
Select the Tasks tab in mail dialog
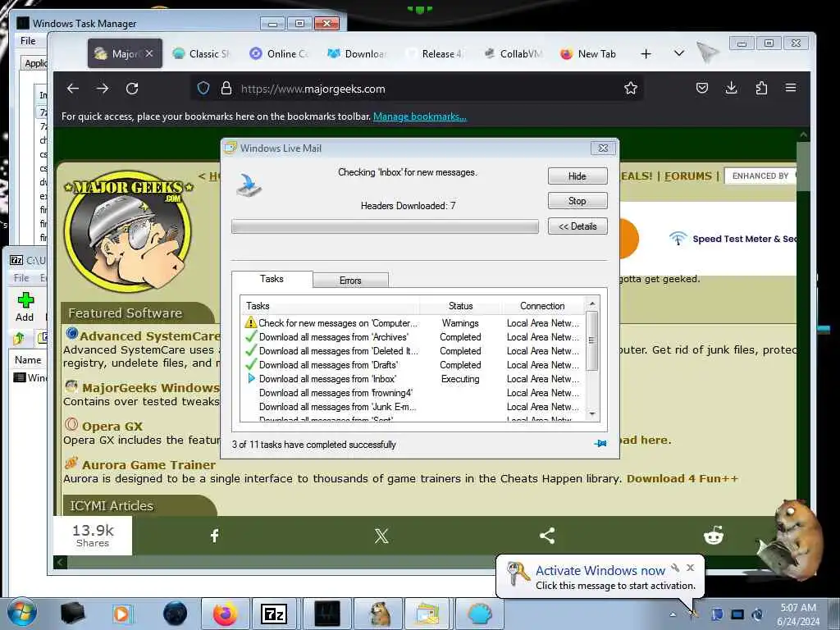(x=272, y=279)
